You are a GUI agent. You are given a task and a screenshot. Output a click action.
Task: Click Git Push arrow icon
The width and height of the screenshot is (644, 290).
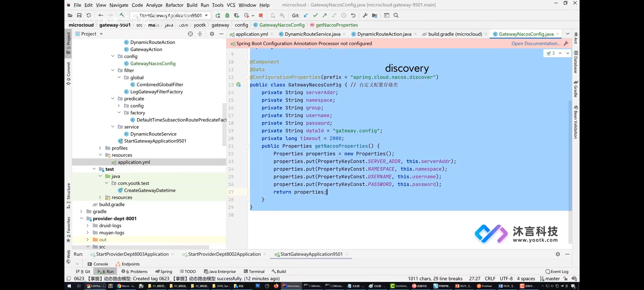(325, 16)
